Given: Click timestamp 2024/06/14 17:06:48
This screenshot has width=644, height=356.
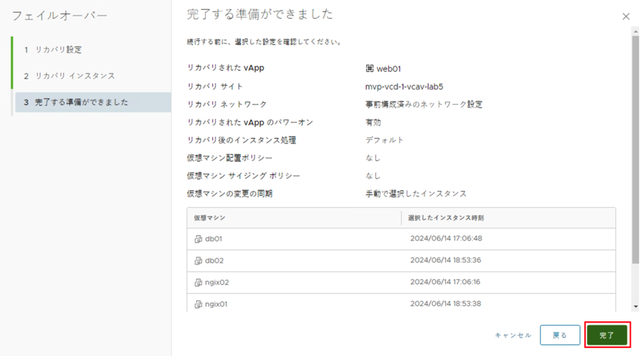Looking at the screenshot, I should [x=446, y=238].
